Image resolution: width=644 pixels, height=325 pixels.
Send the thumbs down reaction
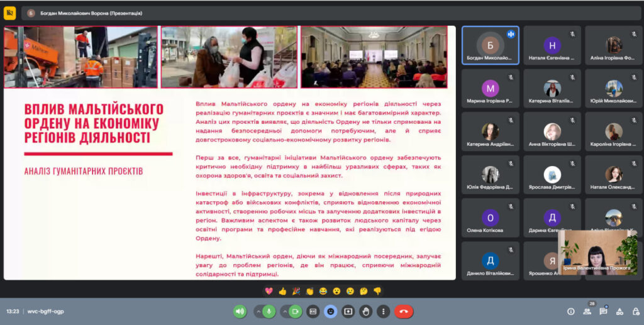[x=377, y=291]
